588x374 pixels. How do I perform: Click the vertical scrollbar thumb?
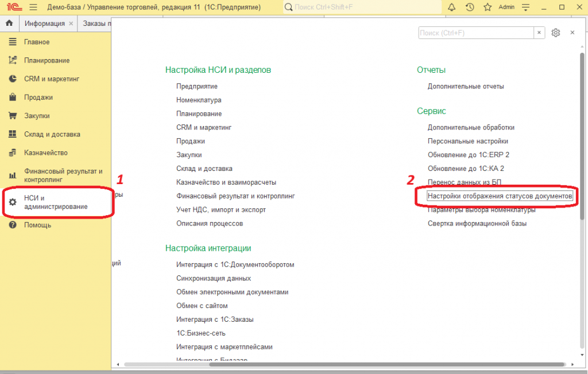(582, 136)
